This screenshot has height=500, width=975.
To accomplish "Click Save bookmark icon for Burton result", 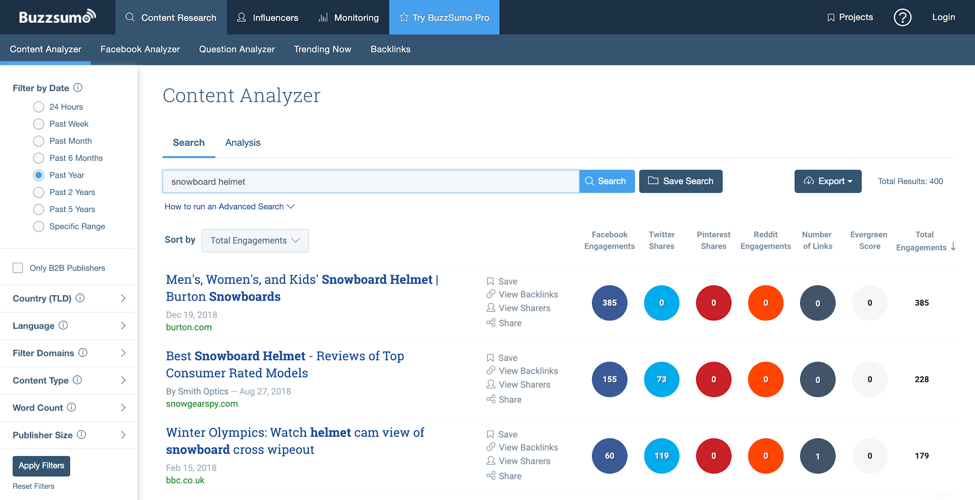I will [x=491, y=282].
